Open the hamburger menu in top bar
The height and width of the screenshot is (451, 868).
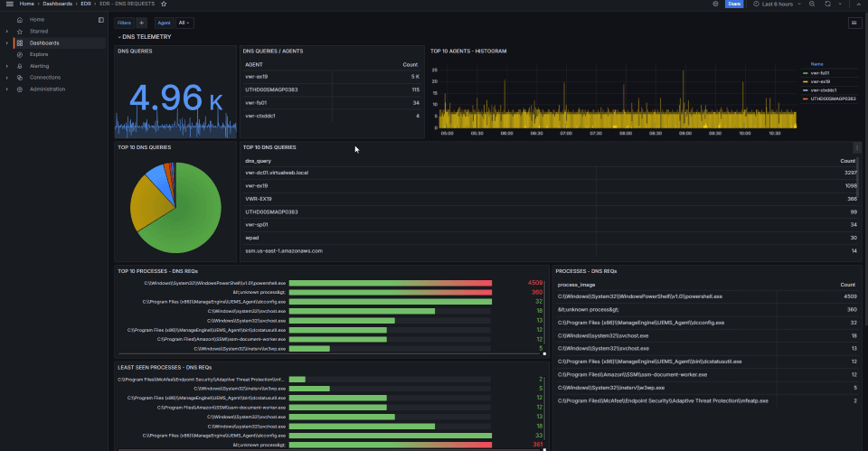[8, 4]
